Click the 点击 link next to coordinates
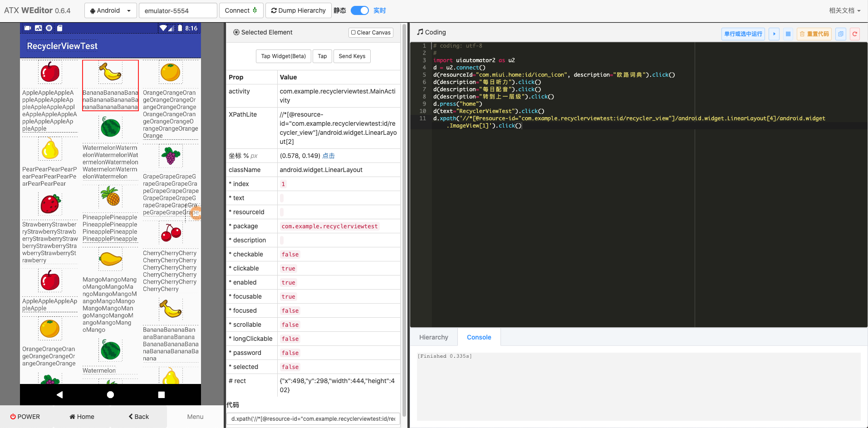This screenshot has height=428, width=868. (329, 156)
